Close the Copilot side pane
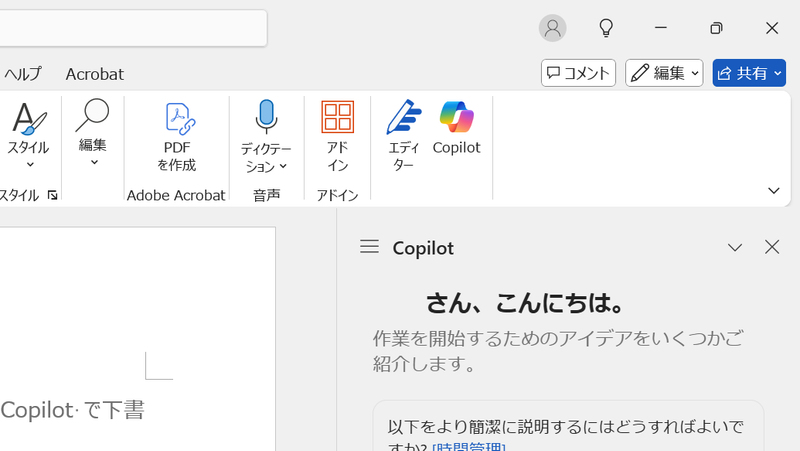800x451 pixels. point(772,247)
